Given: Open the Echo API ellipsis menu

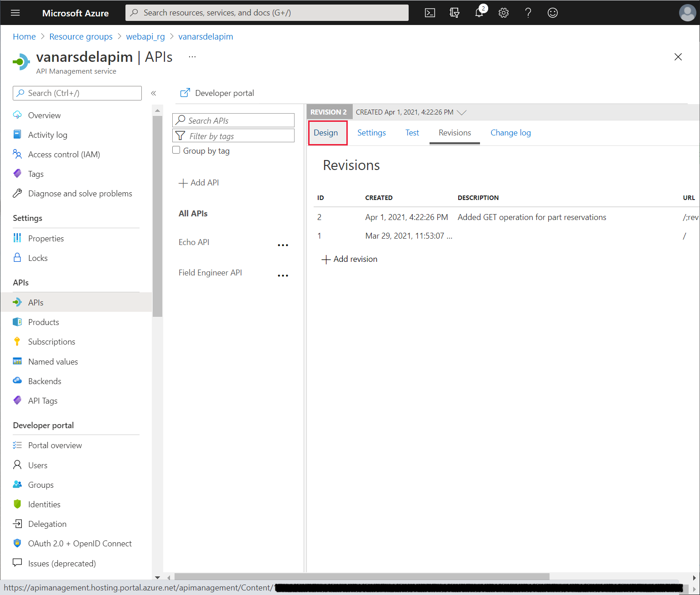Looking at the screenshot, I should click(x=283, y=245).
